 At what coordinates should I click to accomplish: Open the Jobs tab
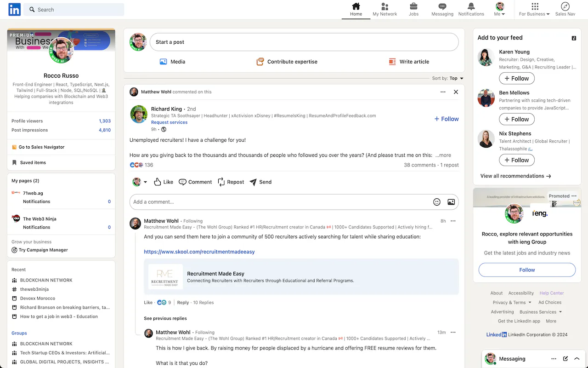(x=413, y=10)
